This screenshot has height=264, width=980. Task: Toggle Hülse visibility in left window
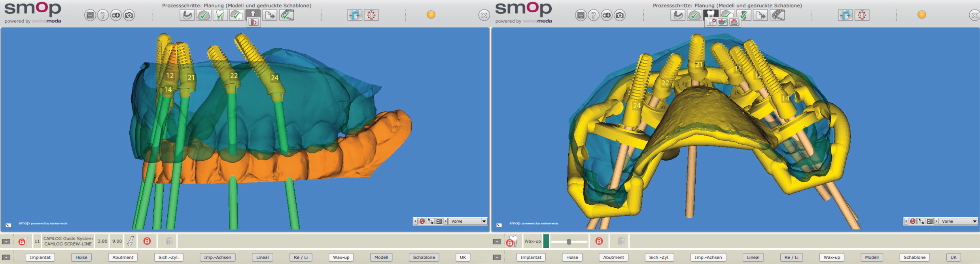(81, 257)
